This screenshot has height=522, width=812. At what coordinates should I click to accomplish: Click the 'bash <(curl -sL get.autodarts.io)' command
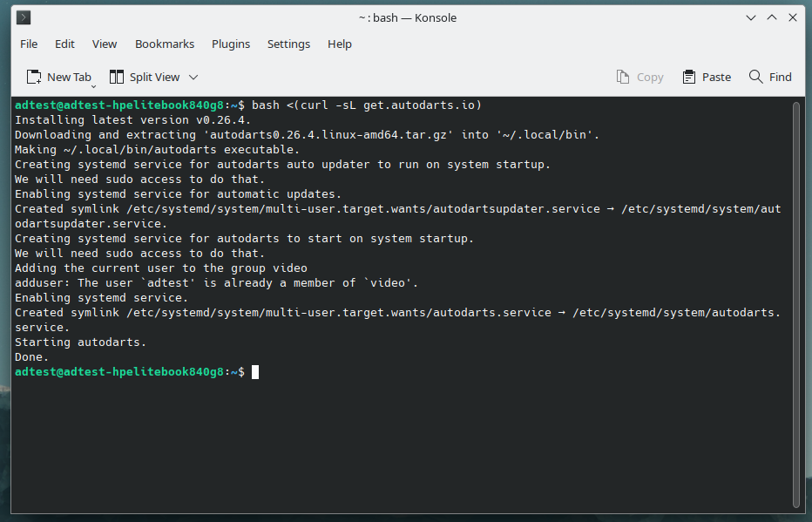(x=367, y=105)
